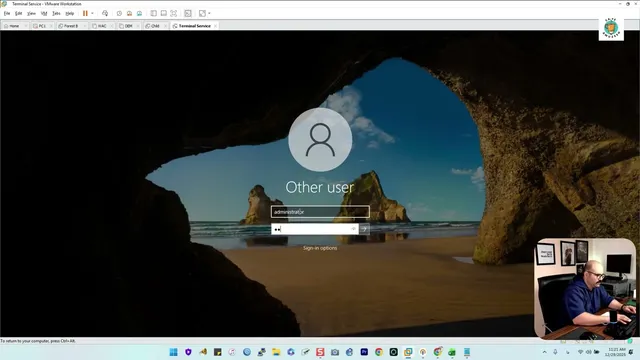The width and height of the screenshot is (640, 360).
Task: Toggle the library sidebar icon
Action: (153, 13)
